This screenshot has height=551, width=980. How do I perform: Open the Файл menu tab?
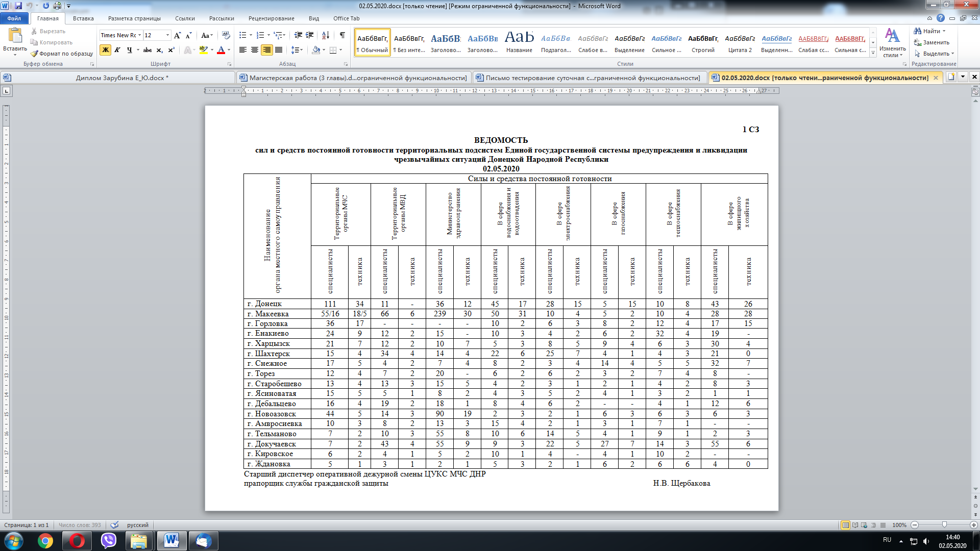(14, 18)
